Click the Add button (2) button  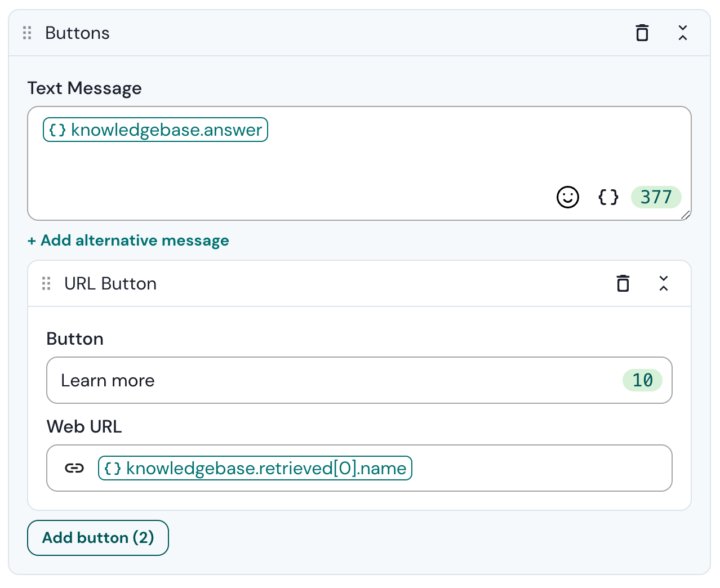97,537
